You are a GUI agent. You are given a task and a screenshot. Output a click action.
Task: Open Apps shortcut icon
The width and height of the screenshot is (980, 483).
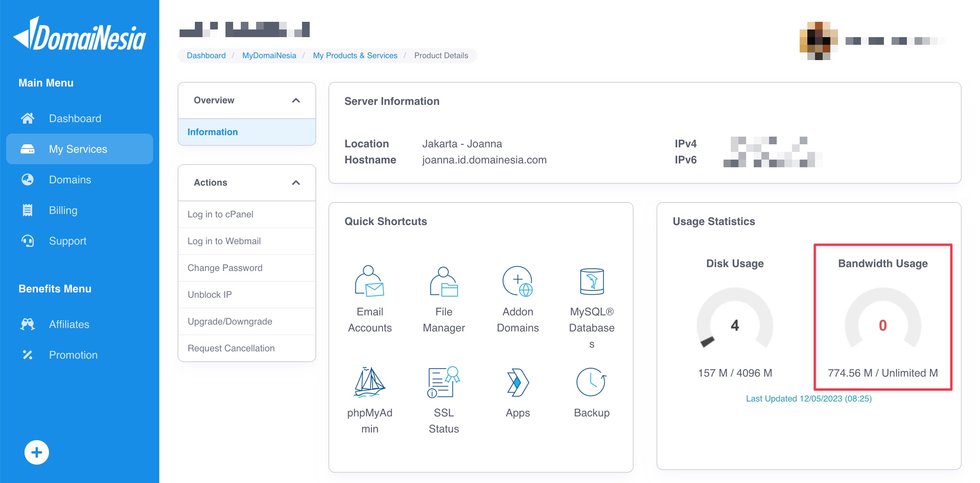coord(518,382)
